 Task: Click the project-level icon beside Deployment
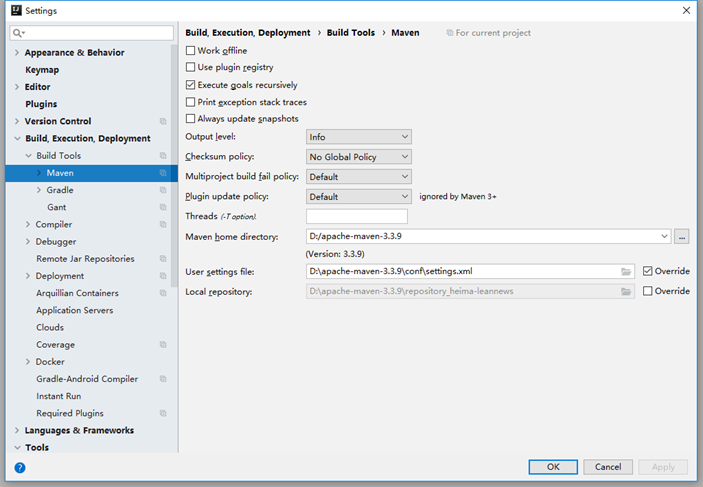pyautogui.click(x=163, y=276)
